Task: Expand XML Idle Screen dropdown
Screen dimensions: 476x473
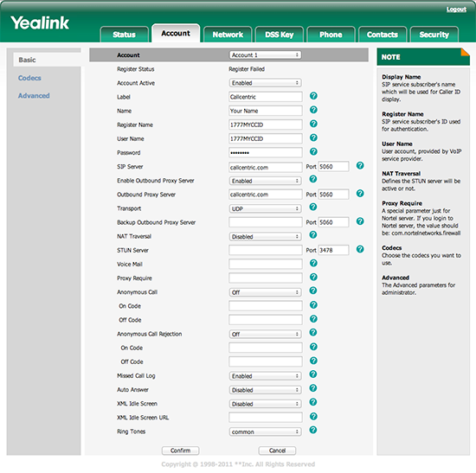Action: [x=265, y=404]
